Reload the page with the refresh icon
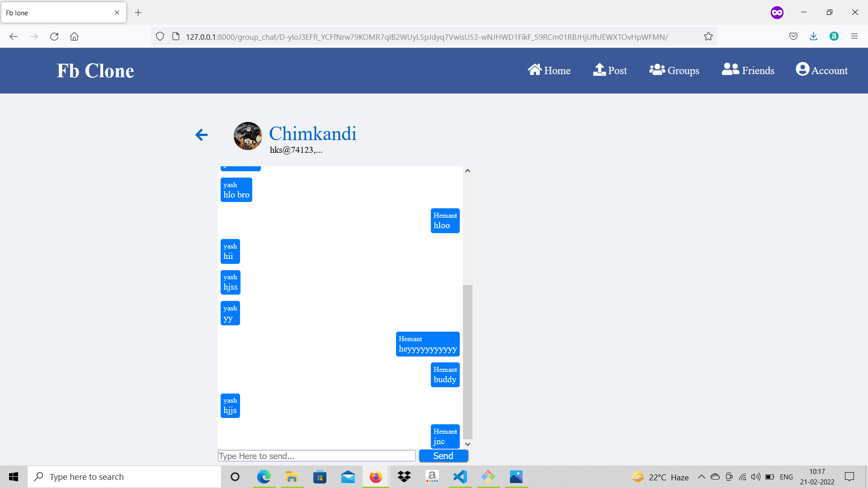Viewport: 868px width, 488px height. [x=54, y=37]
